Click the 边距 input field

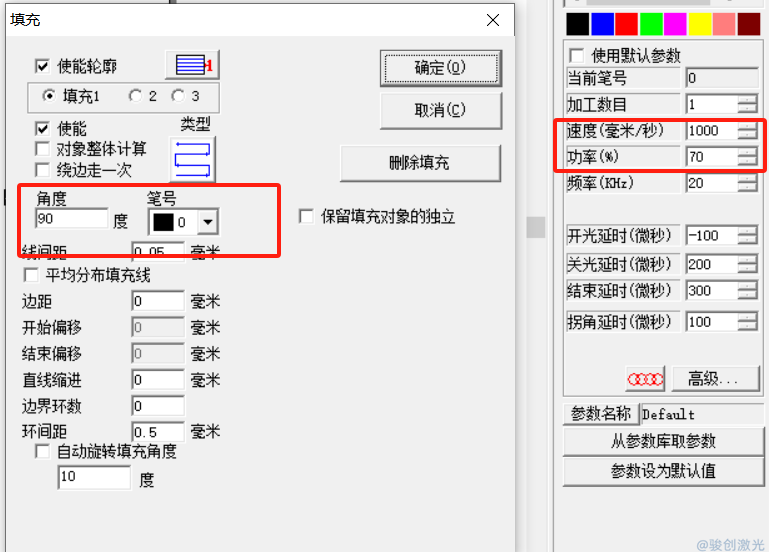tap(158, 301)
